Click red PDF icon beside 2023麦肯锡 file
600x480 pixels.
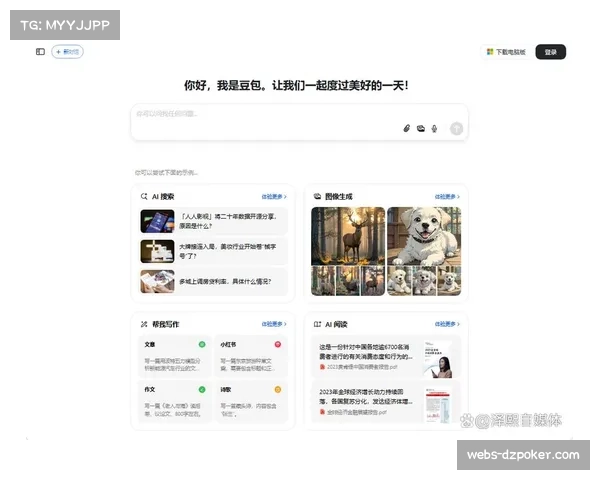pos(322,367)
